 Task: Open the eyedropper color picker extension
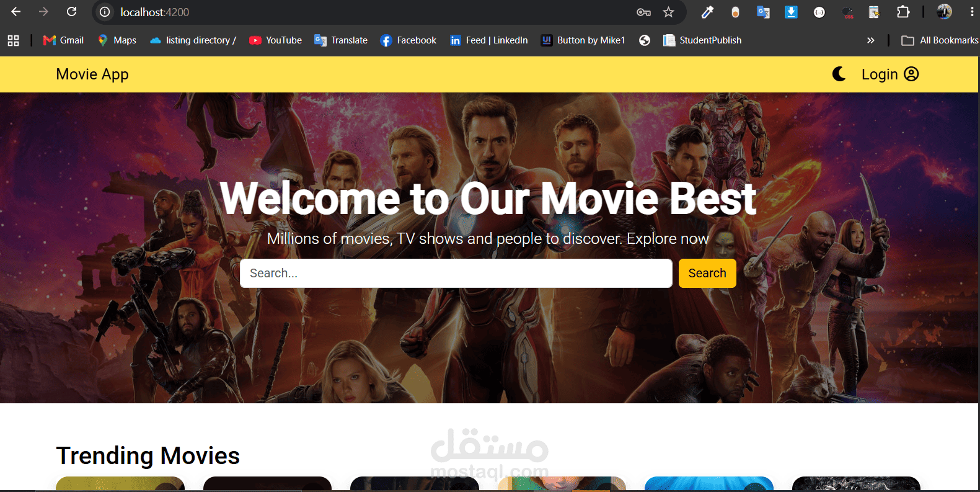coord(707,12)
